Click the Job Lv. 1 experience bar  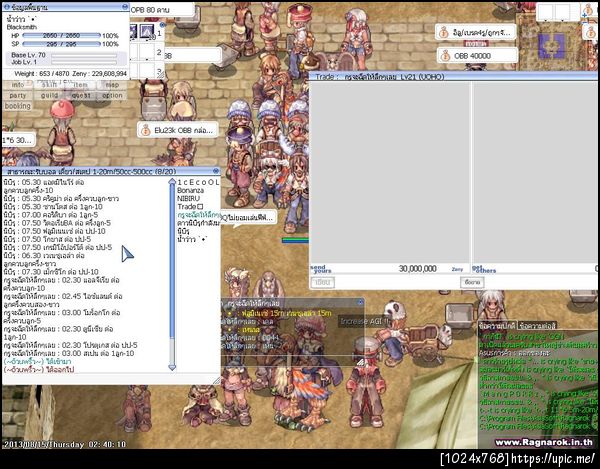pos(84,62)
